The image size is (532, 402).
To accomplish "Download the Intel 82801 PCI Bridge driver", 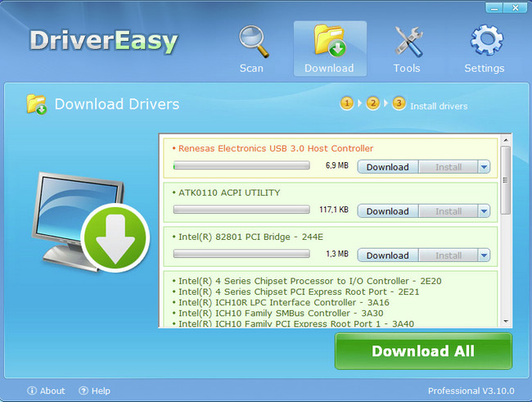I will [388, 255].
